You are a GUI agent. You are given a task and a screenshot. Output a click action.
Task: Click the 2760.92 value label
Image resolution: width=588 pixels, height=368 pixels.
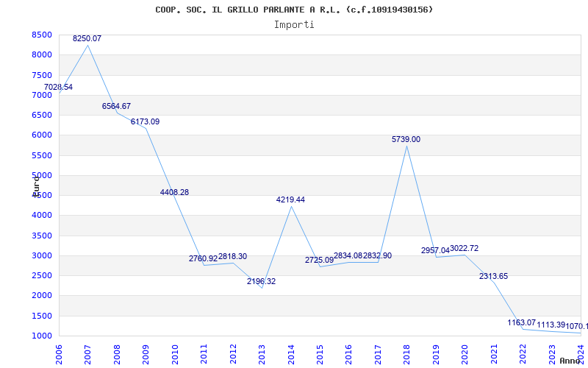[x=204, y=258]
